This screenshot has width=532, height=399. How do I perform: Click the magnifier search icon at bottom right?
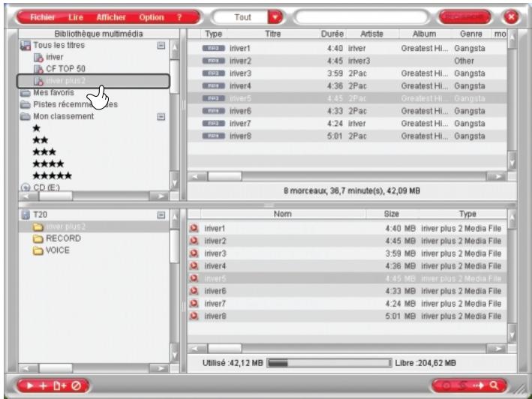(x=494, y=385)
